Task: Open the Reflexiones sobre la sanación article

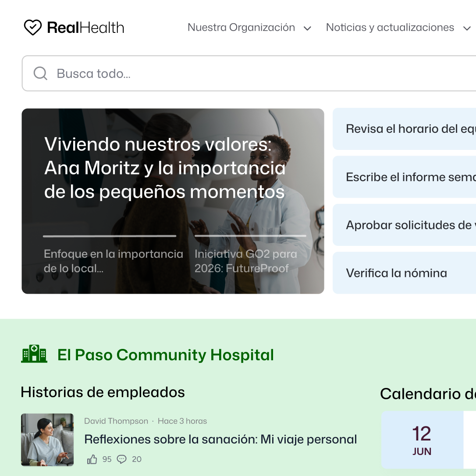Action: 220,439
